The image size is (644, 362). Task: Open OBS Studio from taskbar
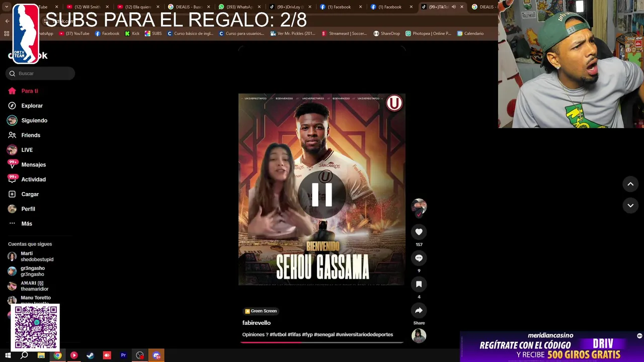(x=140, y=355)
